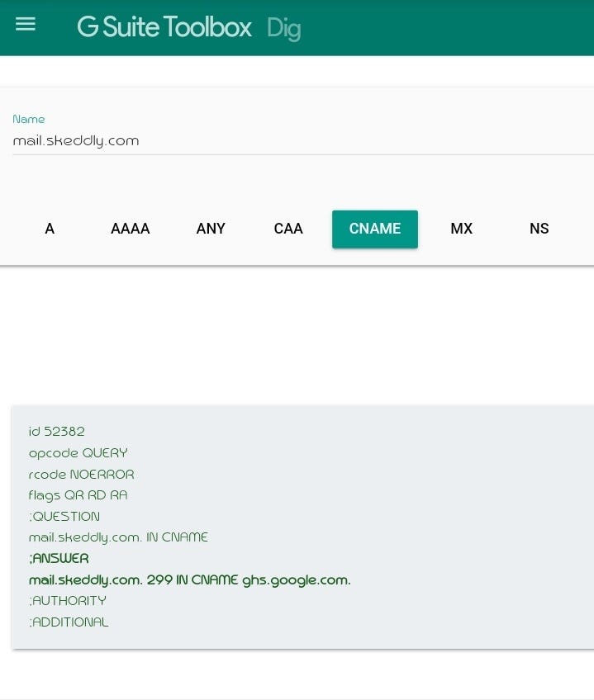The width and height of the screenshot is (594, 700).
Task: Click the ';AUTHORITY' section heading
Action: pyautogui.click(x=68, y=601)
